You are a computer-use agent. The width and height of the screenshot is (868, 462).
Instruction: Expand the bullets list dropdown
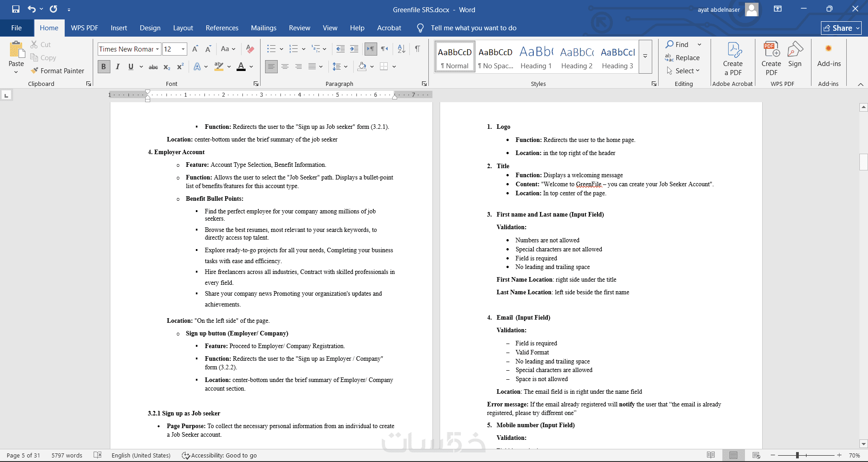point(281,49)
